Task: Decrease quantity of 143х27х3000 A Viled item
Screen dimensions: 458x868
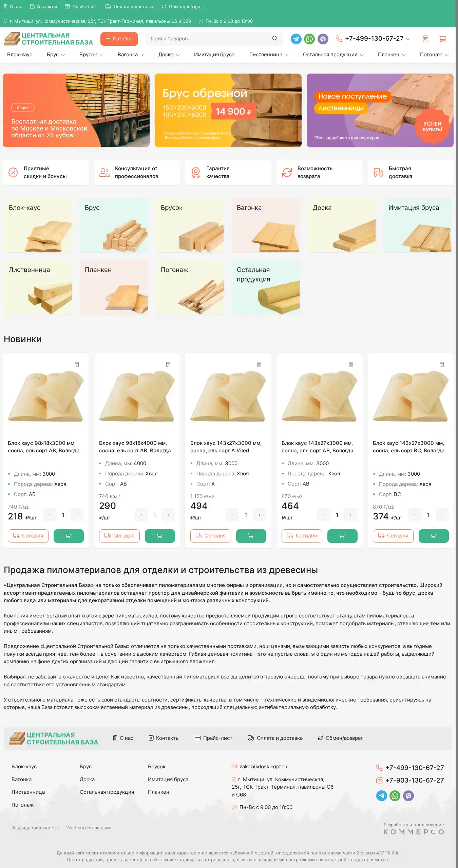Action: [232, 515]
